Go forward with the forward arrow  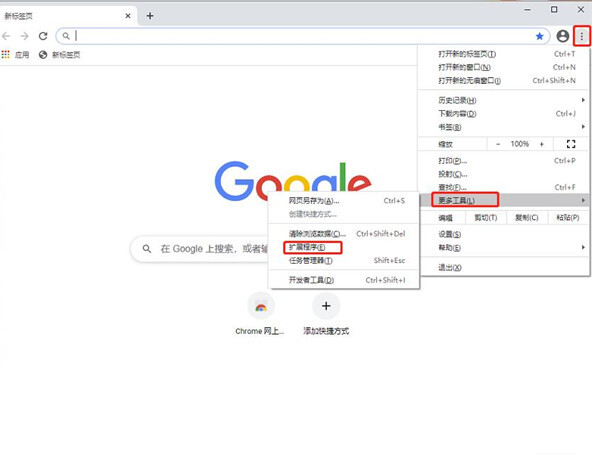25,36
